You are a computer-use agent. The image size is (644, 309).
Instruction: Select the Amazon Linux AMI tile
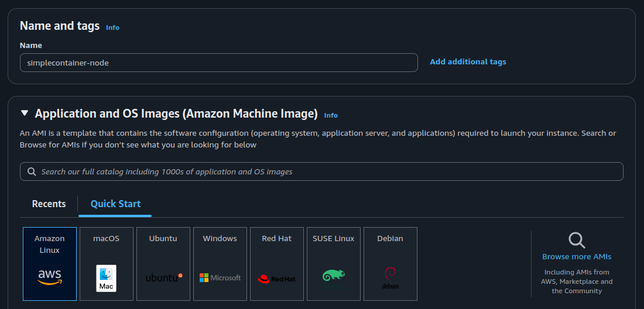[50, 264]
